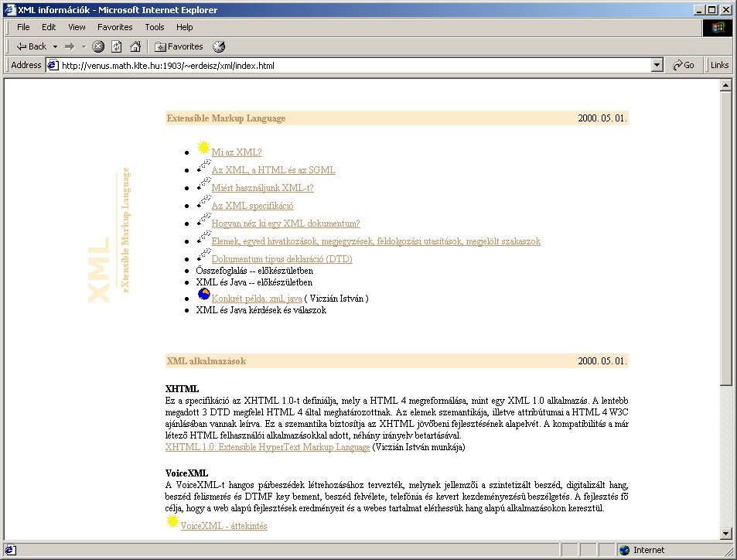Click the vertical scrollbar thumb
Screen dimensions: 737x560
(x=725, y=238)
